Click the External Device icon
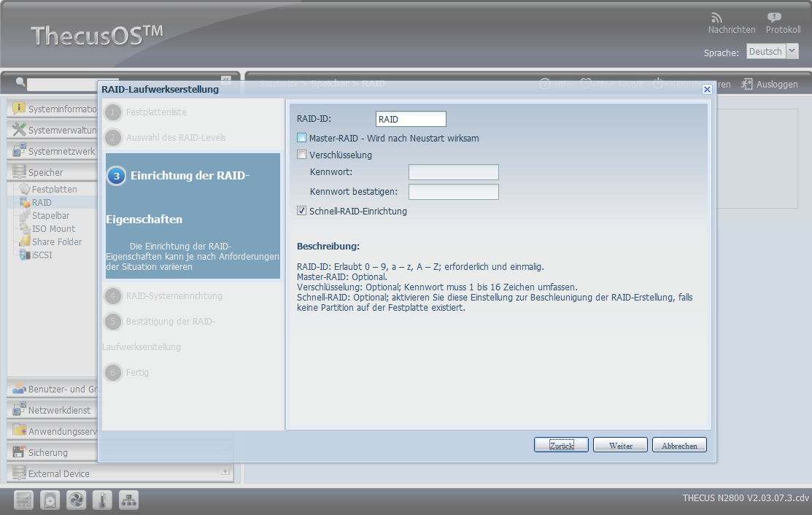 click(x=19, y=473)
